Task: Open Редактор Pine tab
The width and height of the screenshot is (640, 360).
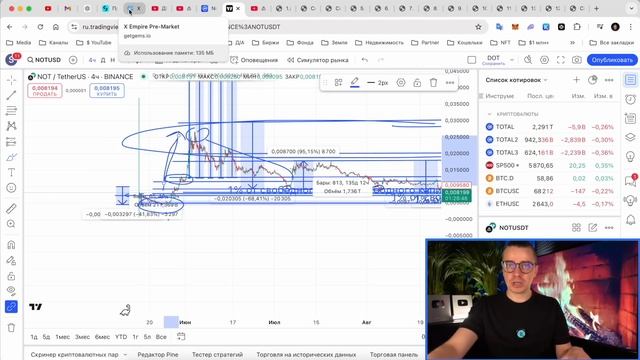Action: (x=158, y=355)
